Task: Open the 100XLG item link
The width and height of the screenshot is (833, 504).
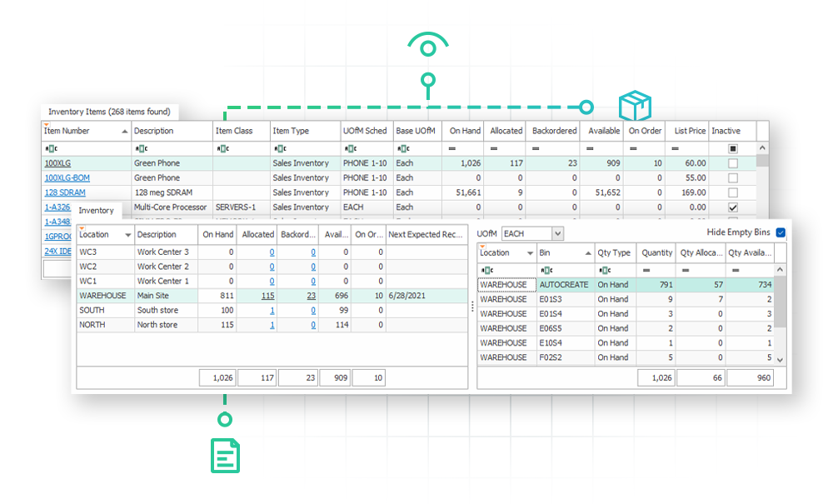Action: click(x=58, y=163)
